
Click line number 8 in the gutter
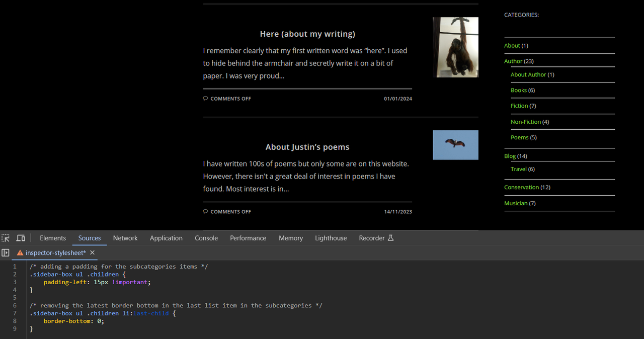click(15, 321)
